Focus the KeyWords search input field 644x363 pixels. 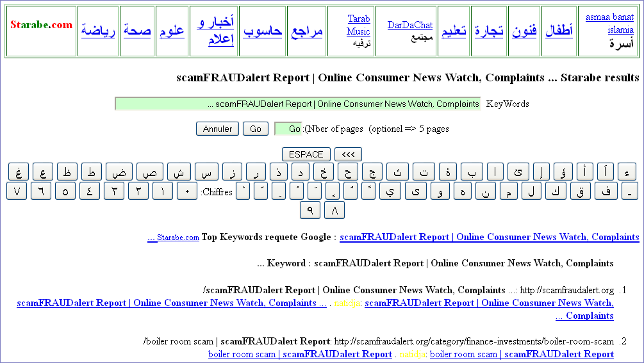pyautogui.click(x=298, y=104)
